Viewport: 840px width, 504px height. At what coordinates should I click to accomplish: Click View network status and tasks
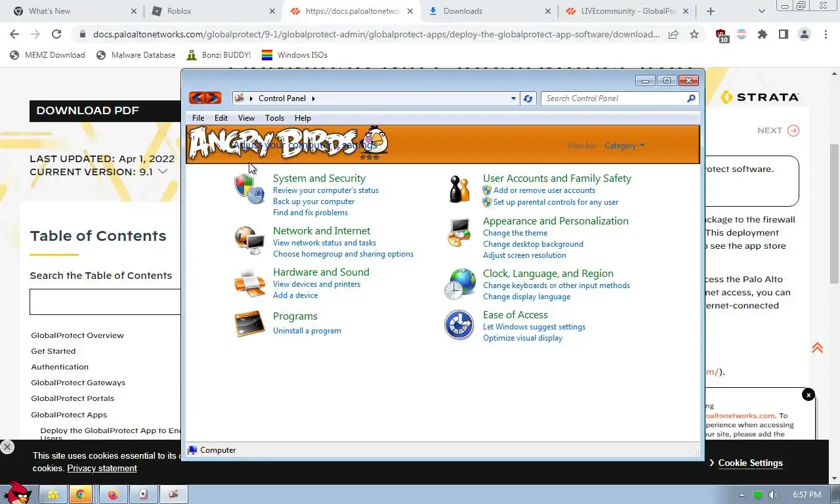pos(324,243)
